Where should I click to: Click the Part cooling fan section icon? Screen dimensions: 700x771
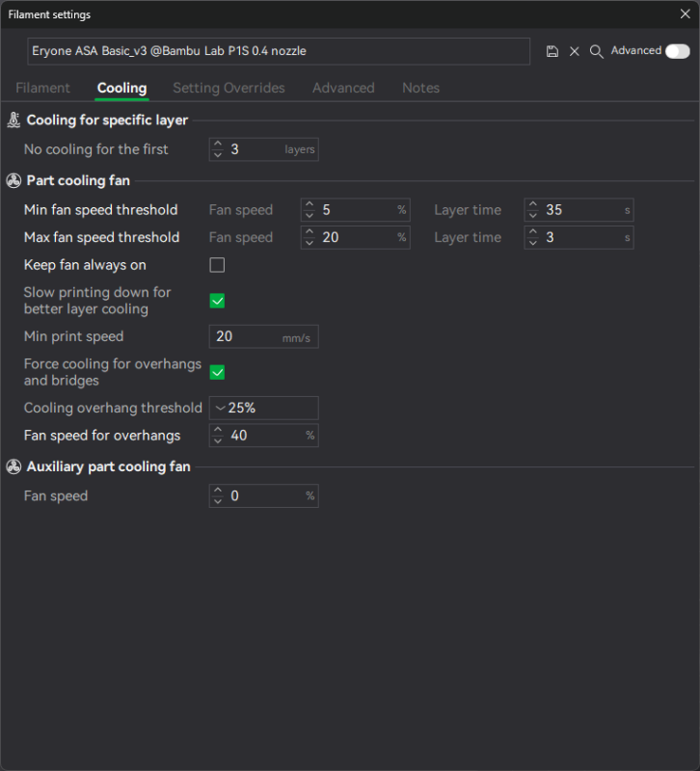(13, 180)
